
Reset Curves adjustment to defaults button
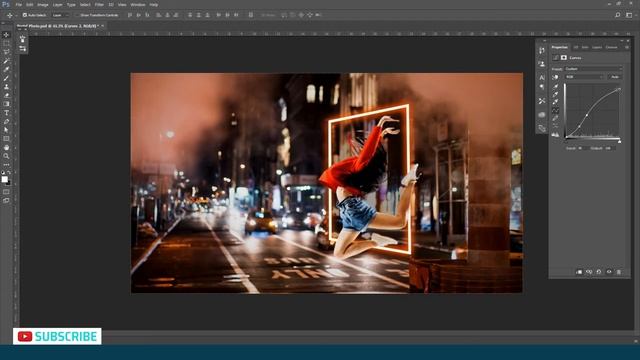click(599, 272)
